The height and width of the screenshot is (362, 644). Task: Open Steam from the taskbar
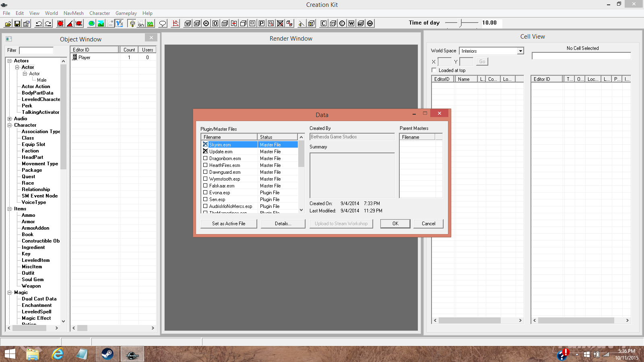click(107, 354)
